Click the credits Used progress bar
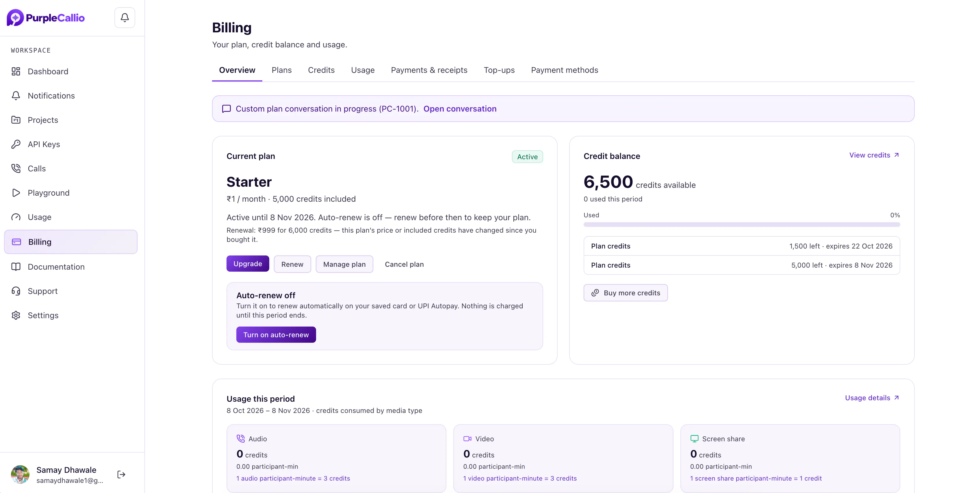This screenshot has width=980, height=493. (741, 225)
